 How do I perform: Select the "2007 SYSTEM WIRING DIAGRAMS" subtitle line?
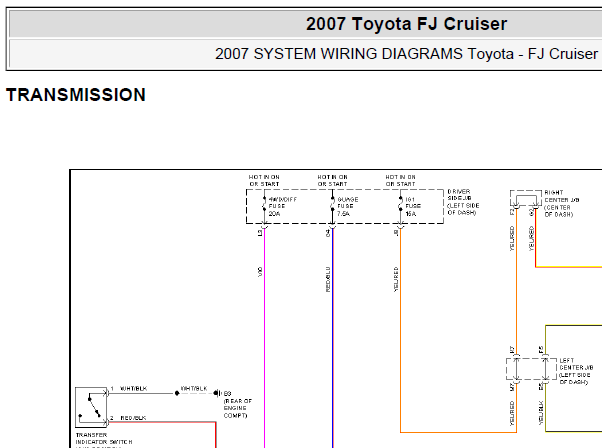[x=406, y=54]
